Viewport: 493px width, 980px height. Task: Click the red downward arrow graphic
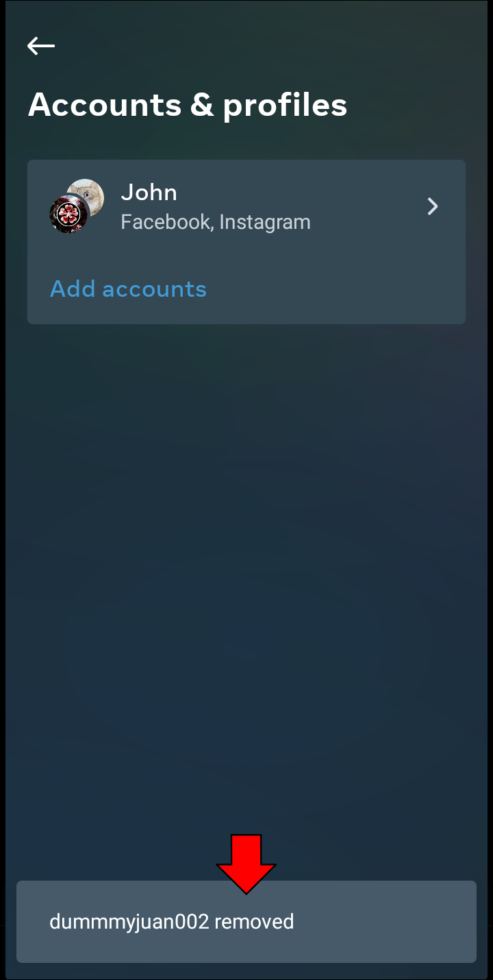point(246,863)
